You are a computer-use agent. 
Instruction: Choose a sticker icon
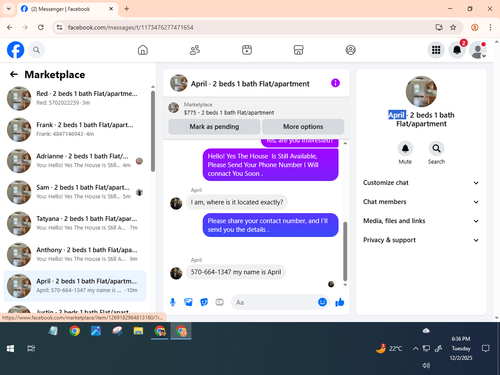[204, 302]
